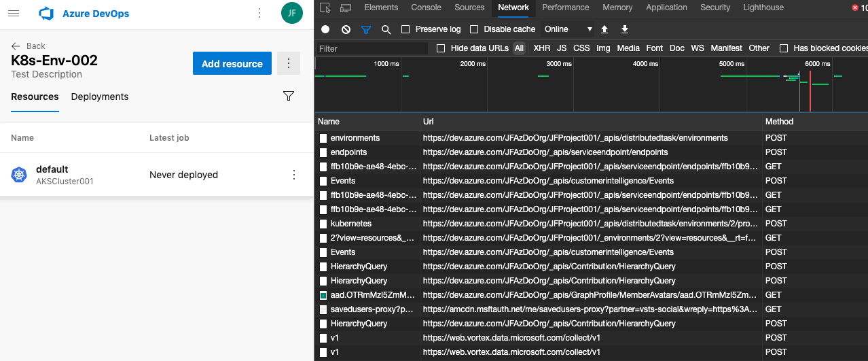Enable the Preserve log checkbox
This screenshot has width=868, height=361.
[405, 29]
